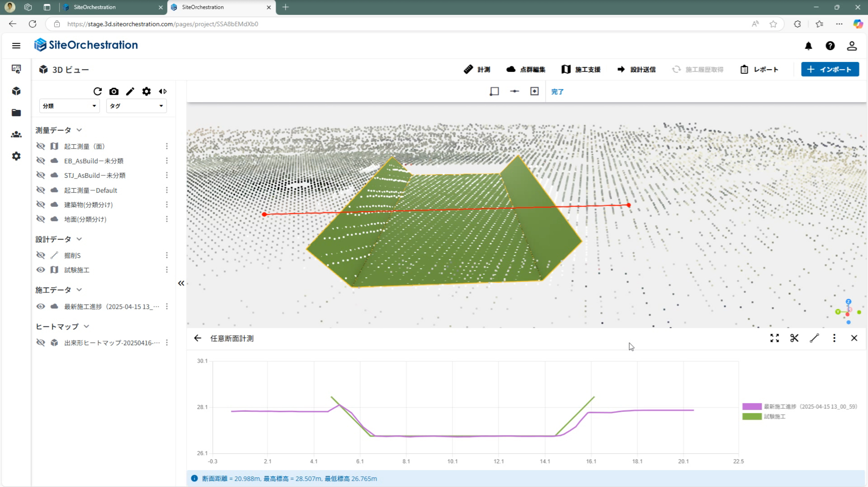Open the members group sidebar icon

pos(16,135)
